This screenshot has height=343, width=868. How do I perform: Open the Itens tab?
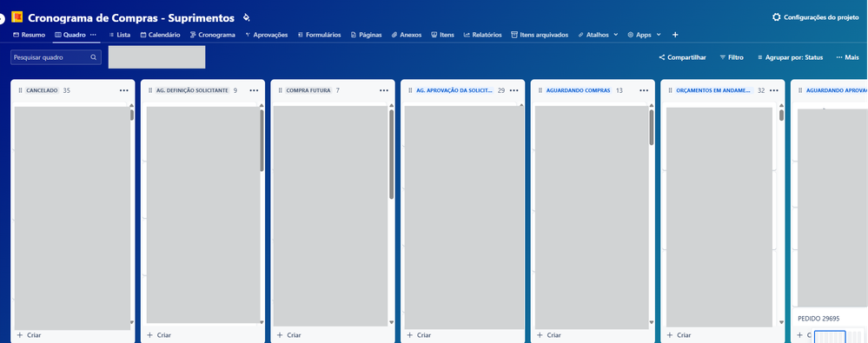[443, 35]
